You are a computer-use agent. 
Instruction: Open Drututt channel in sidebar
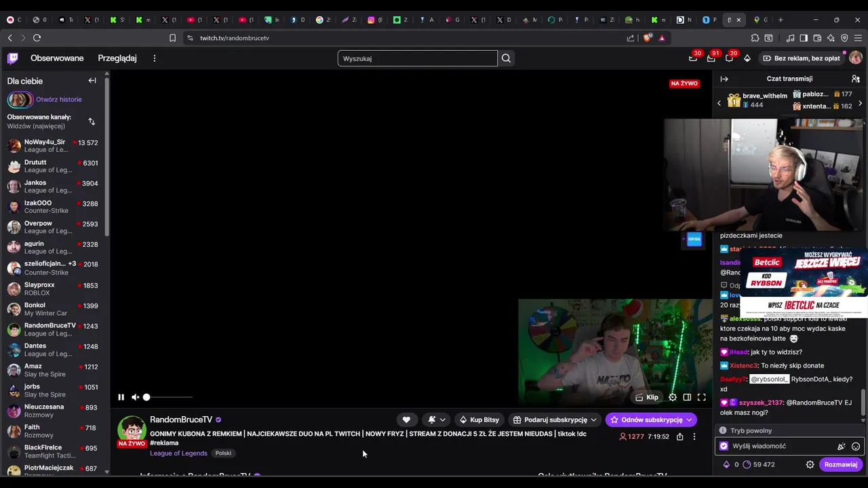point(53,166)
